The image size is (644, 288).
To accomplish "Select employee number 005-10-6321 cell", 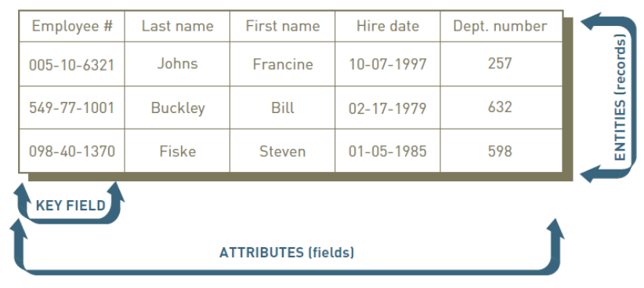I will [x=72, y=64].
